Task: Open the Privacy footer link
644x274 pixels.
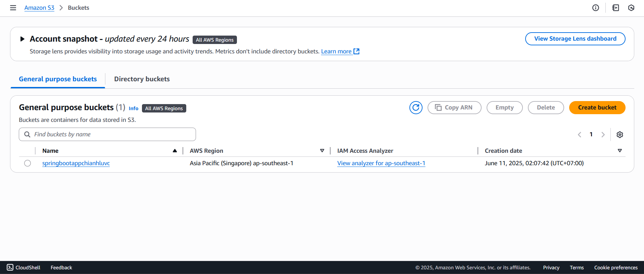Action: (551, 268)
